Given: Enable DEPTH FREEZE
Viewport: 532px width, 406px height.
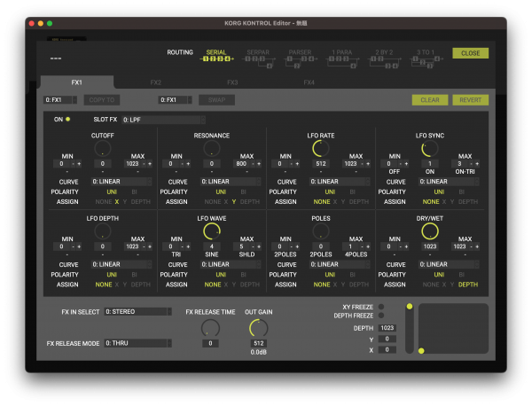Looking at the screenshot, I should click(382, 315).
